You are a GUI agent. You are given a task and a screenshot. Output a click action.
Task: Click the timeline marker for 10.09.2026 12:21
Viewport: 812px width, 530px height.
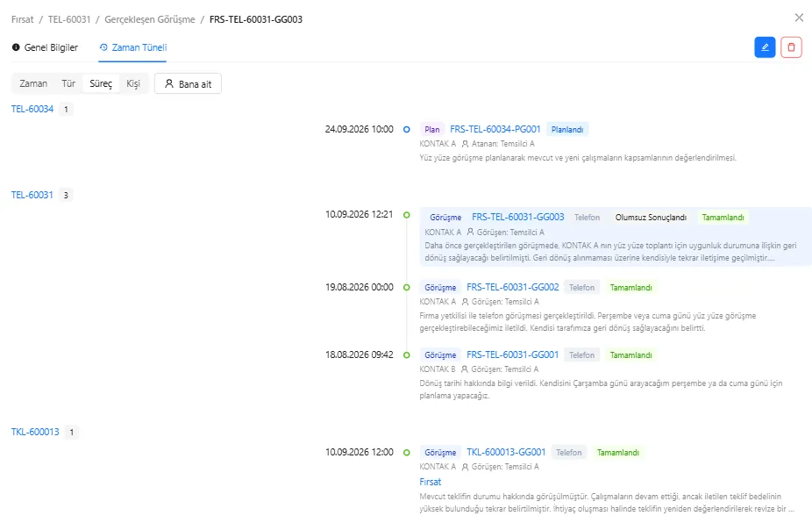[407, 214]
